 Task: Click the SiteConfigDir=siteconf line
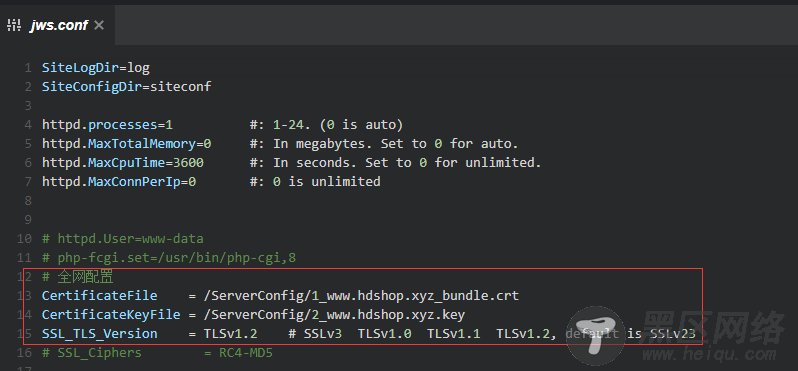pos(126,87)
